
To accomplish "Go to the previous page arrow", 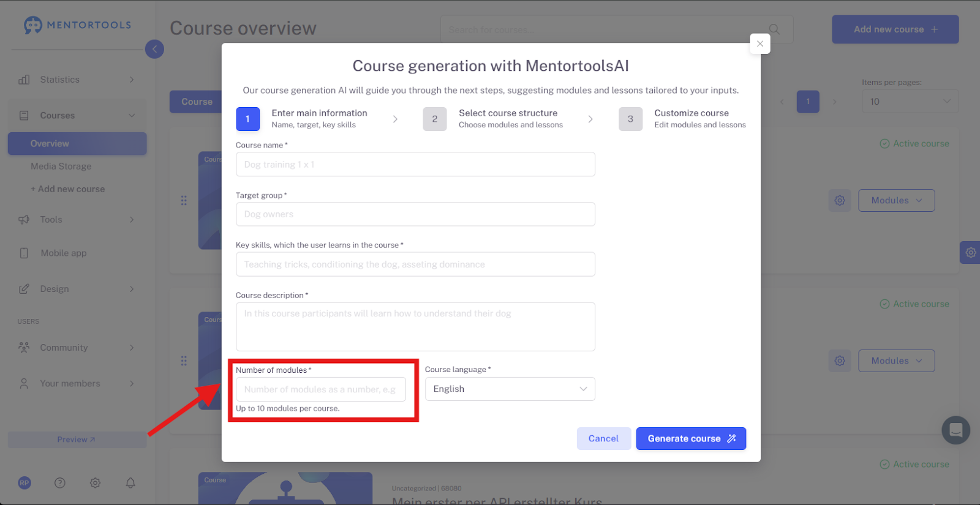I will click(x=782, y=102).
